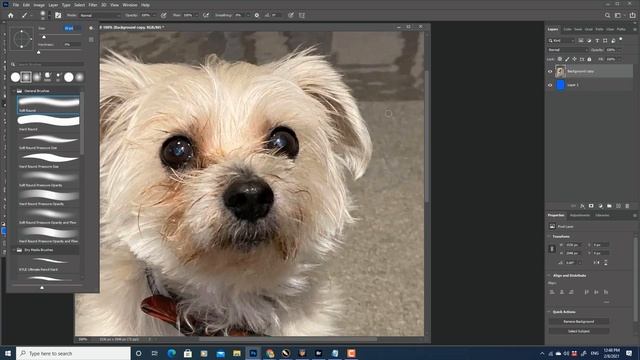Image resolution: width=640 pixels, height=360 pixels.
Task: Open the Smoothing dropdown arrow
Action: click(x=248, y=15)
